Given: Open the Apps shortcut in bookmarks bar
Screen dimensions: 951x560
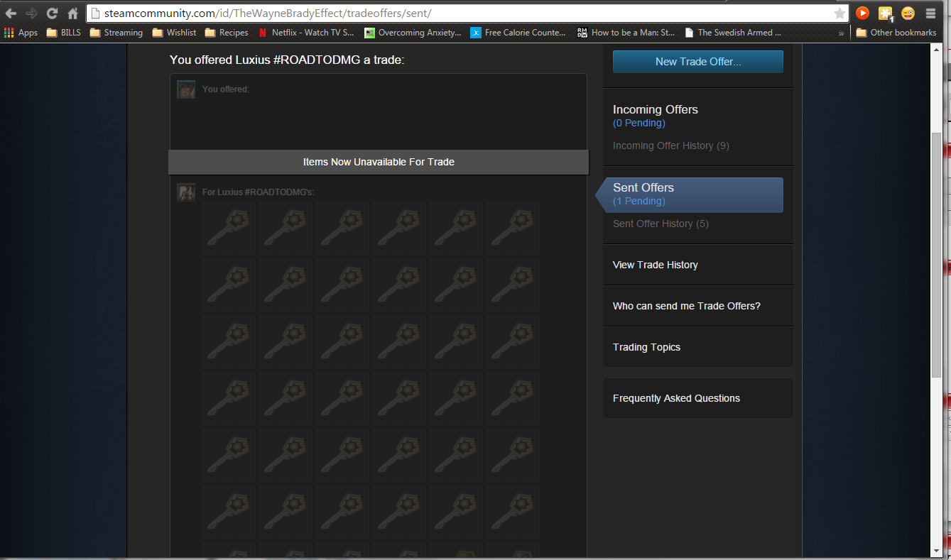Looking at the screenshot, I should coord(21,33).
